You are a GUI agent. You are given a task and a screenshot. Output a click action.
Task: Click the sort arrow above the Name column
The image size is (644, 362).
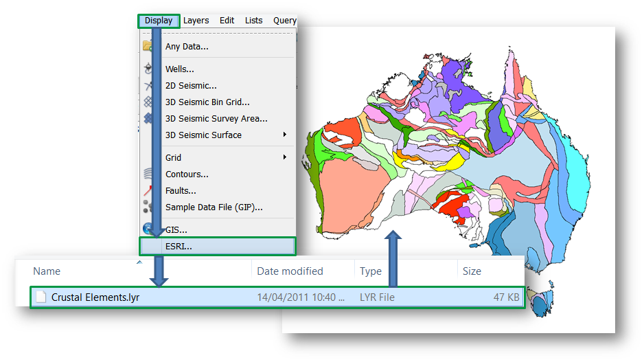click(140, 261)
